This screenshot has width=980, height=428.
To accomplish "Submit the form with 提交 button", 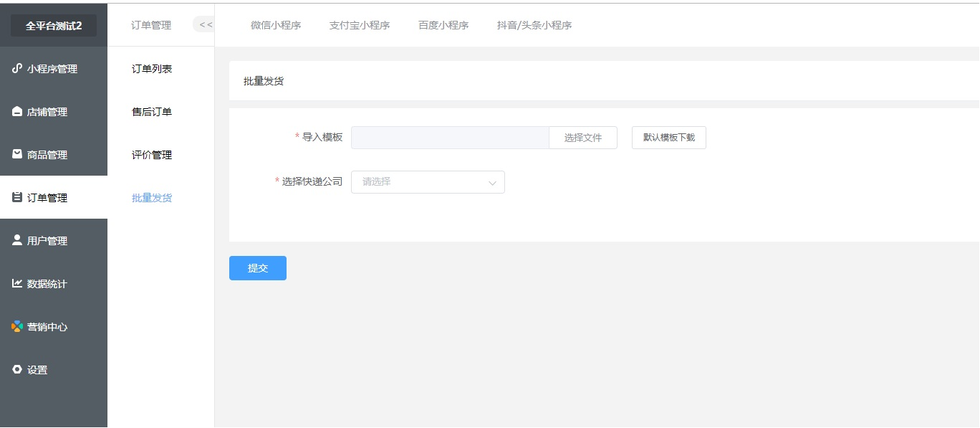I will pyautogui.click(x=258, y=268).
